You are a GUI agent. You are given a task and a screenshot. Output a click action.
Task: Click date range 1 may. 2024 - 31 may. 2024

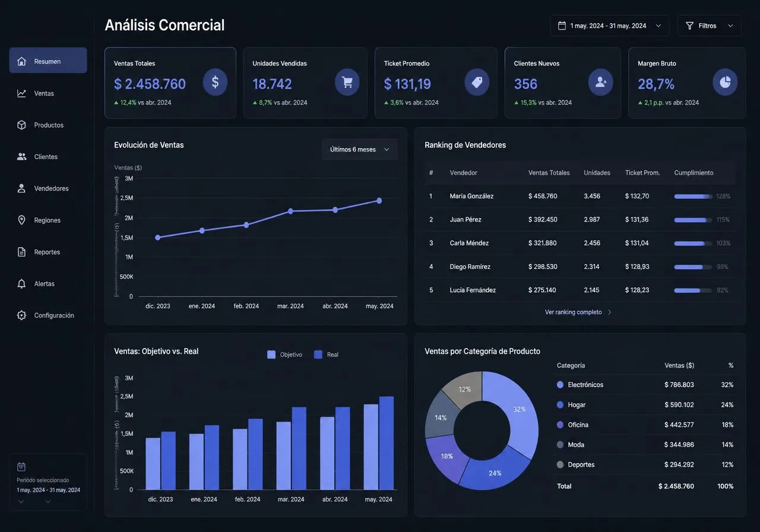click(609, 26)
